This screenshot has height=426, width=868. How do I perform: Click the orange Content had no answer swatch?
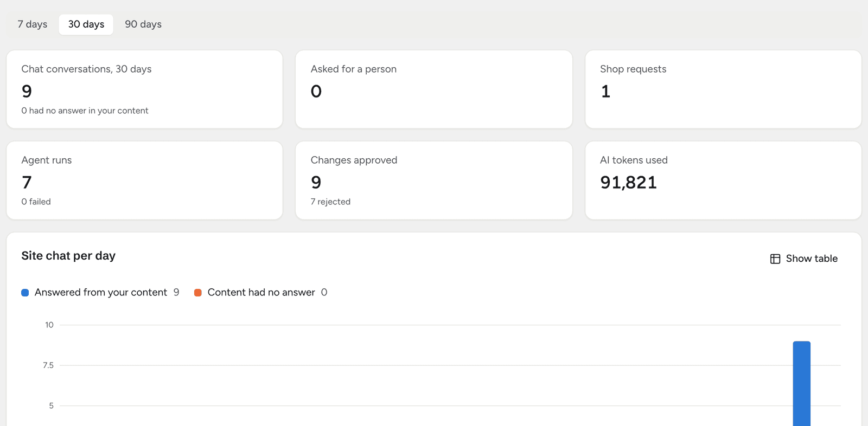(198, 293)
